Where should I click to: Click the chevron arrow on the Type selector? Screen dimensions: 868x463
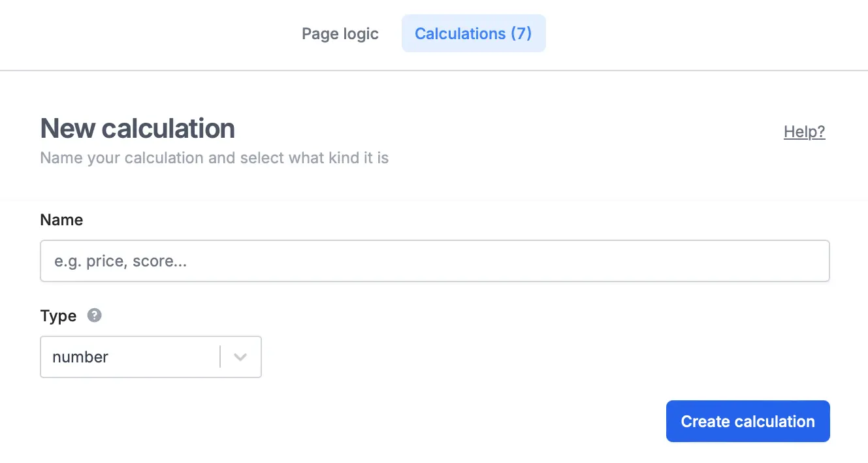(240, 357)
